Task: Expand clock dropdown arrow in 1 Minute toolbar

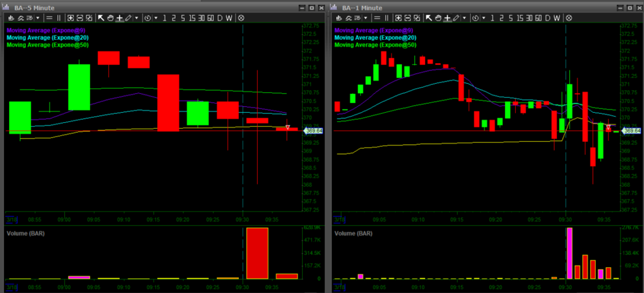Action: pos(484,18)
